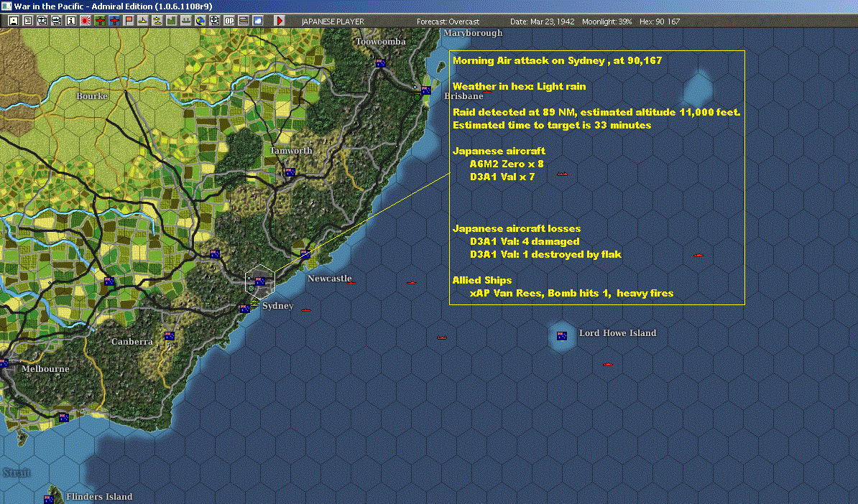The height and width of the screenshot is (504, 858).
Task: Click the red play arrow to continue
Action: point(279,21)
